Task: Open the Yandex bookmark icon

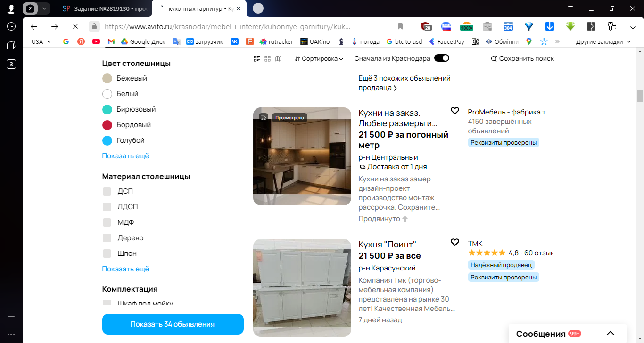Action: pyautogui.click(x=81, y=41)
